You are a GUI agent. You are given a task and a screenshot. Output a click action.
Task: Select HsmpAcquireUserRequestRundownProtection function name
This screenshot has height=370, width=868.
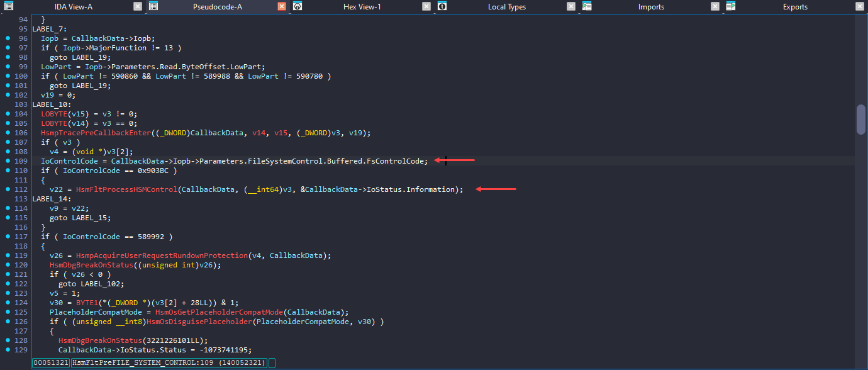[162, 255]
